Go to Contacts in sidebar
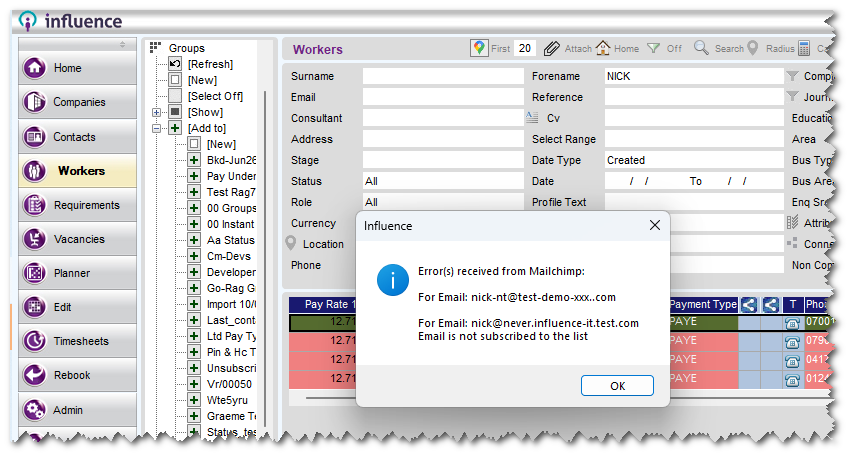 point(77,137)
